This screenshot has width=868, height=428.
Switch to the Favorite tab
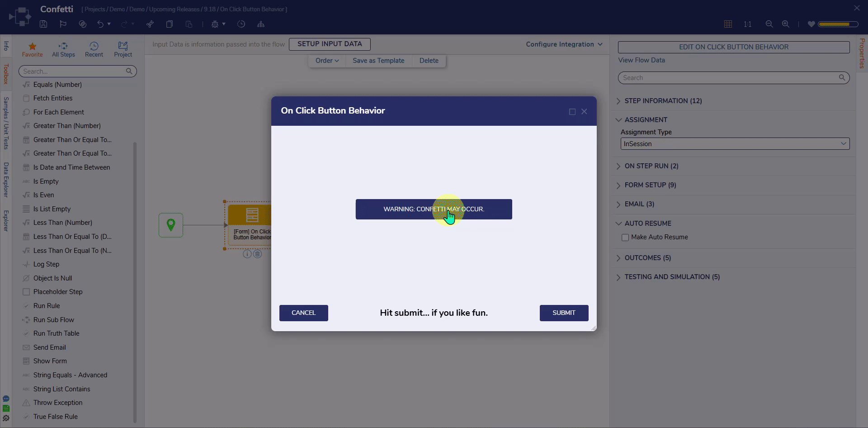[x=32, y=50]
